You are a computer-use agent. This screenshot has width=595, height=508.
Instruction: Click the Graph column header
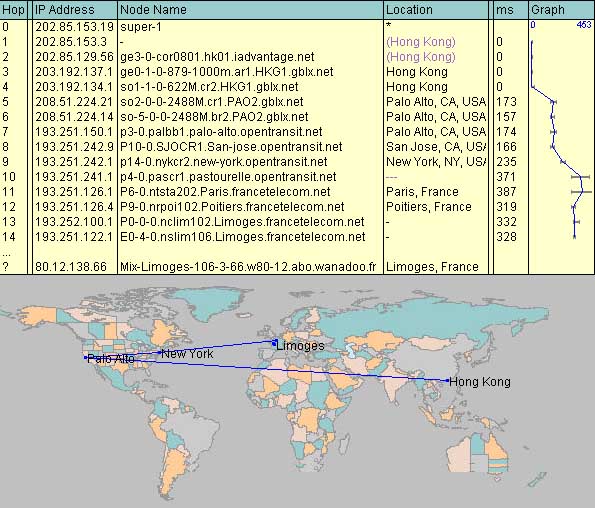[x=562, y=10]
